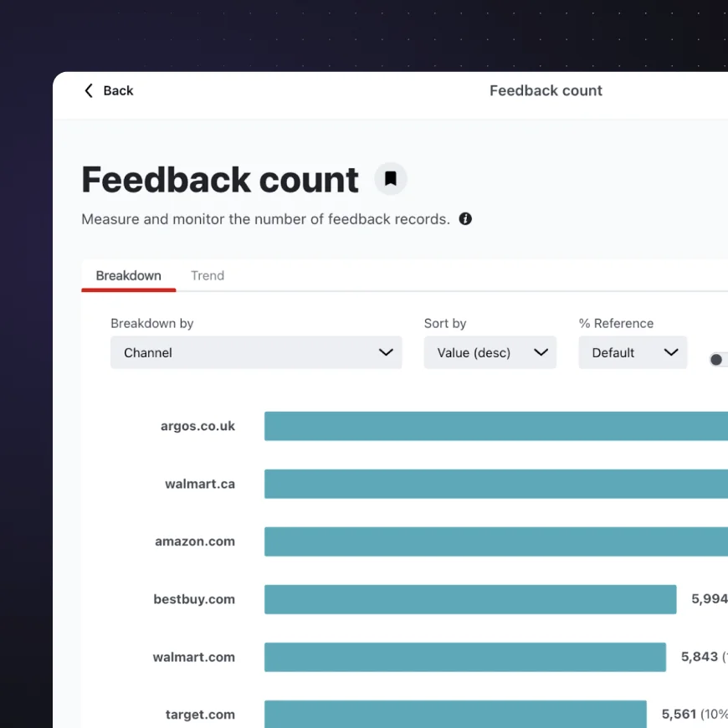728x728 pixels.
Task: Open the info icon after the description
Action: (x=465, y=218)
